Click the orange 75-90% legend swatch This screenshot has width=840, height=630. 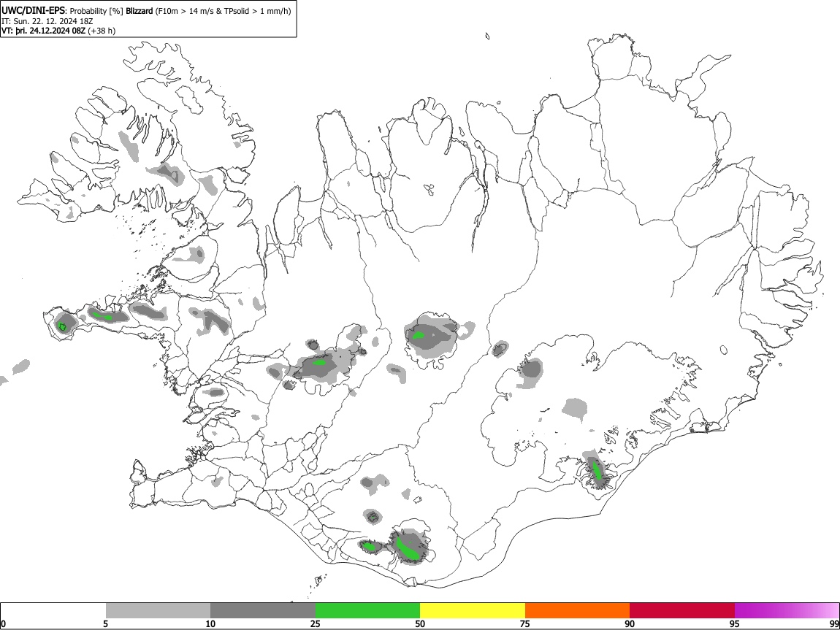577,611
